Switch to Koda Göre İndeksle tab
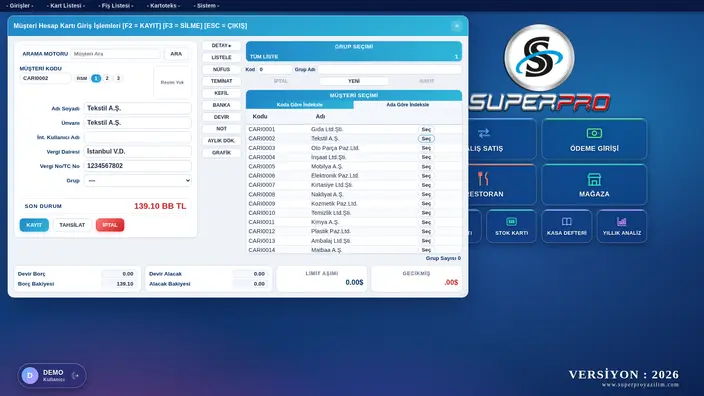 pyautogui.click(x=299, y=105)
